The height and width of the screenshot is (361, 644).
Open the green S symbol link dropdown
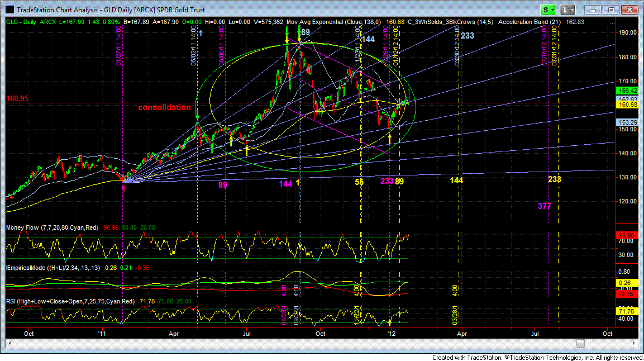click(x=548, y=9)
